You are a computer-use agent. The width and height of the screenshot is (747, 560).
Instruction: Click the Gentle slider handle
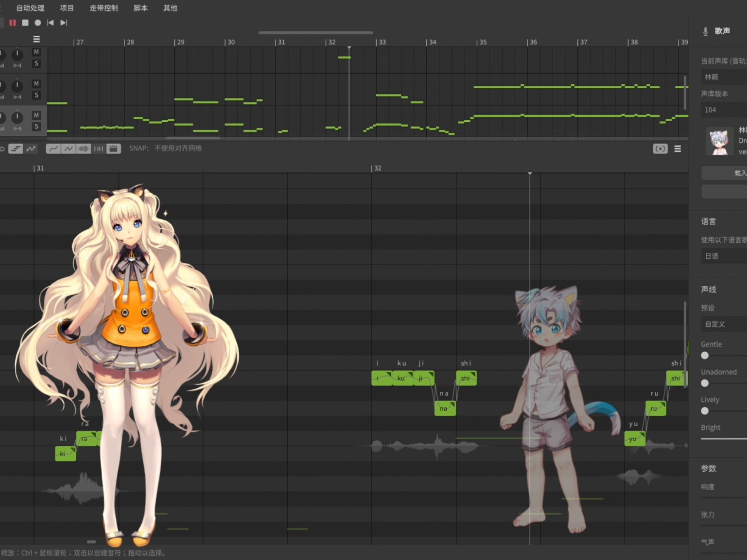pyautogui.click(x=705, y=355)
